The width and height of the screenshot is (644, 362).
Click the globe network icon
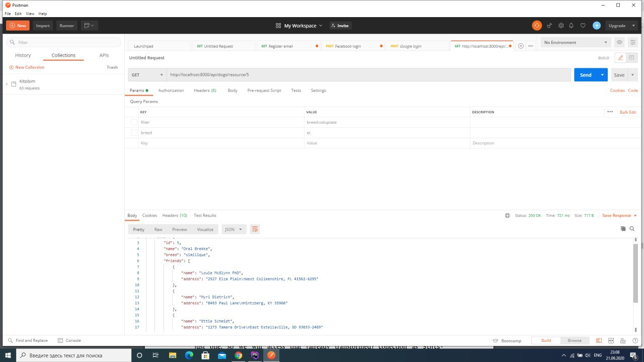click(507, 216)
